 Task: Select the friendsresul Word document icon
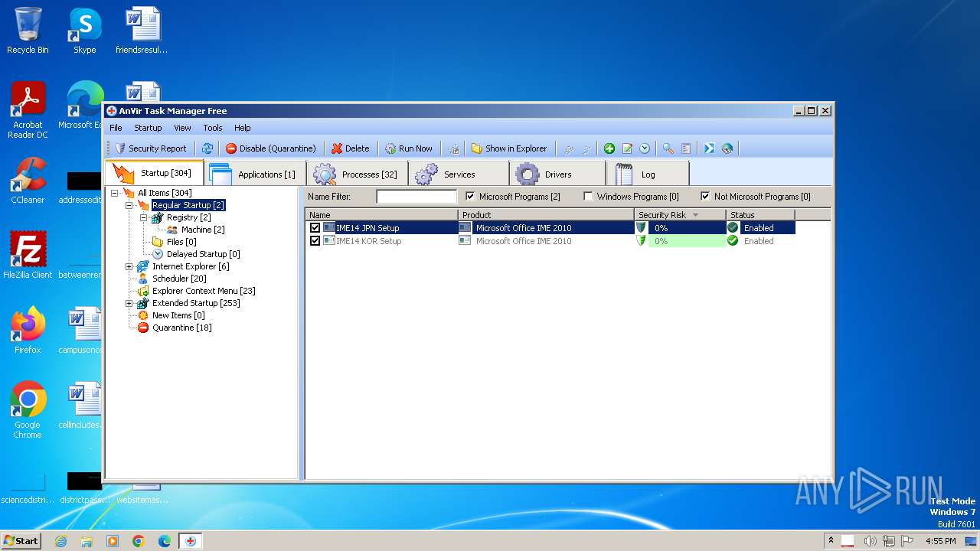pos(142,31)
